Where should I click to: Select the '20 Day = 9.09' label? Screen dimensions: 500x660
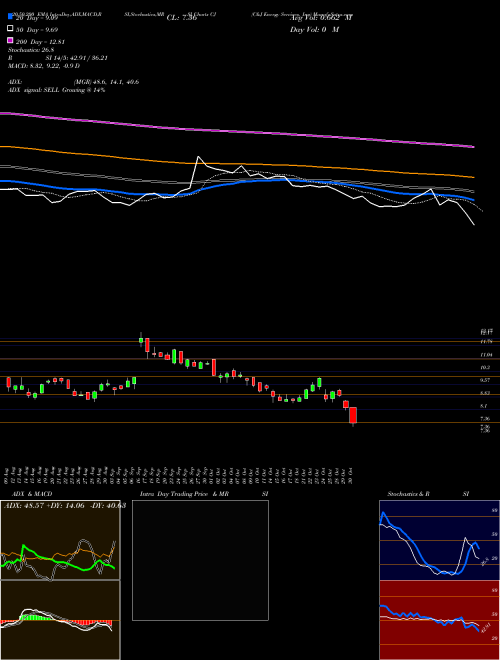[37, 18]
